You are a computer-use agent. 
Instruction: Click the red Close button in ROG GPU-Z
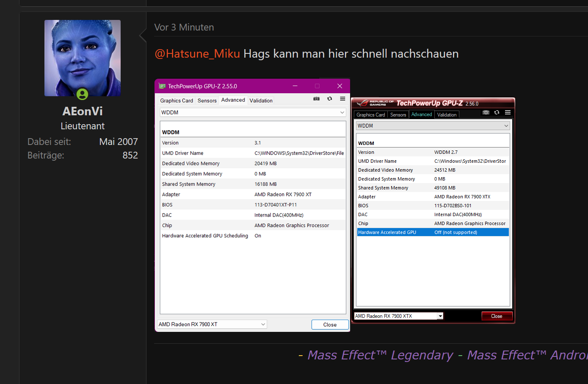click(x=497, y=316)
